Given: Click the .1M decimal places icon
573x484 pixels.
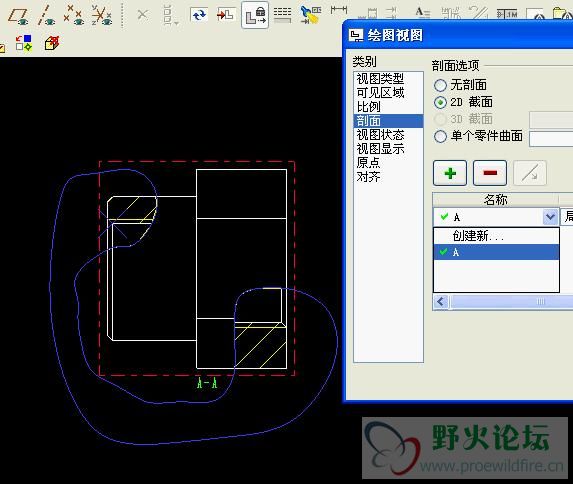Looking at the screenshot, I should [507, 14].
